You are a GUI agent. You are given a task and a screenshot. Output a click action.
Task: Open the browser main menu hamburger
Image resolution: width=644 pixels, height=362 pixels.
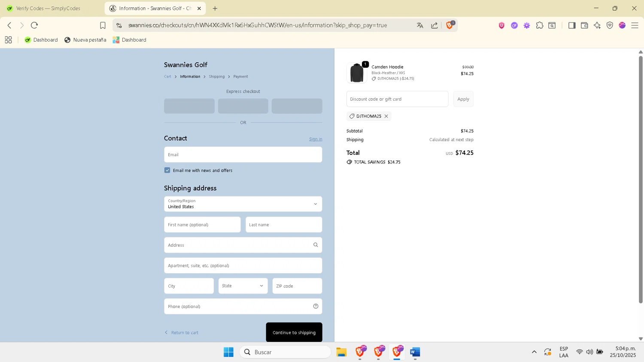635,25
